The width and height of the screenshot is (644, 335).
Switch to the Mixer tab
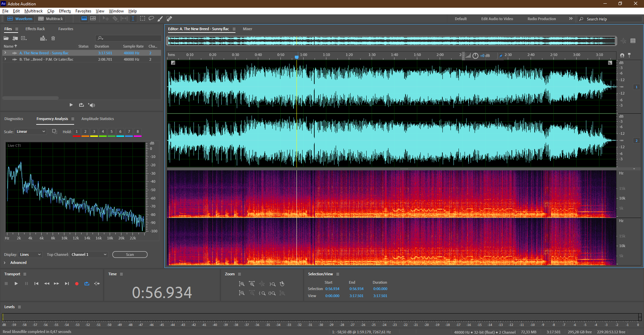click(248, 29)
